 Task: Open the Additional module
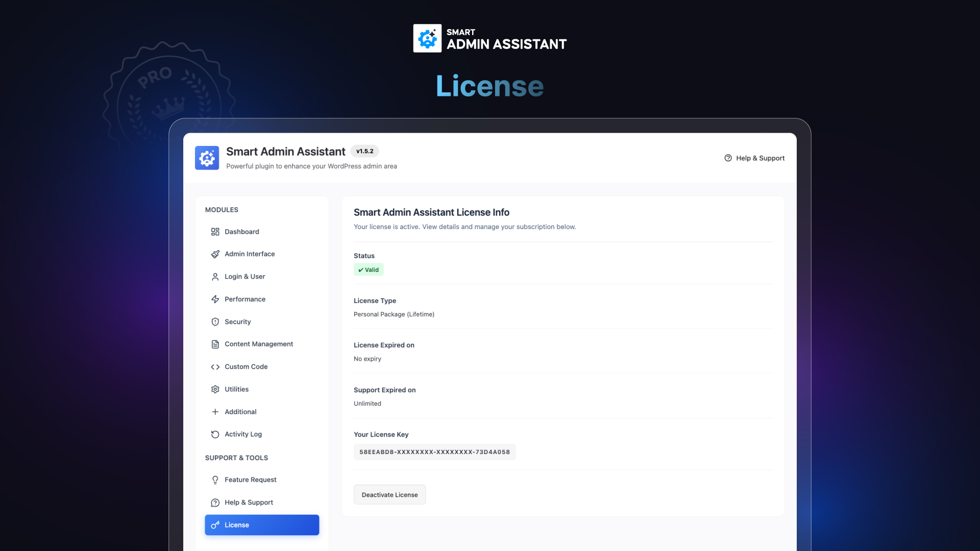[262, 412]
